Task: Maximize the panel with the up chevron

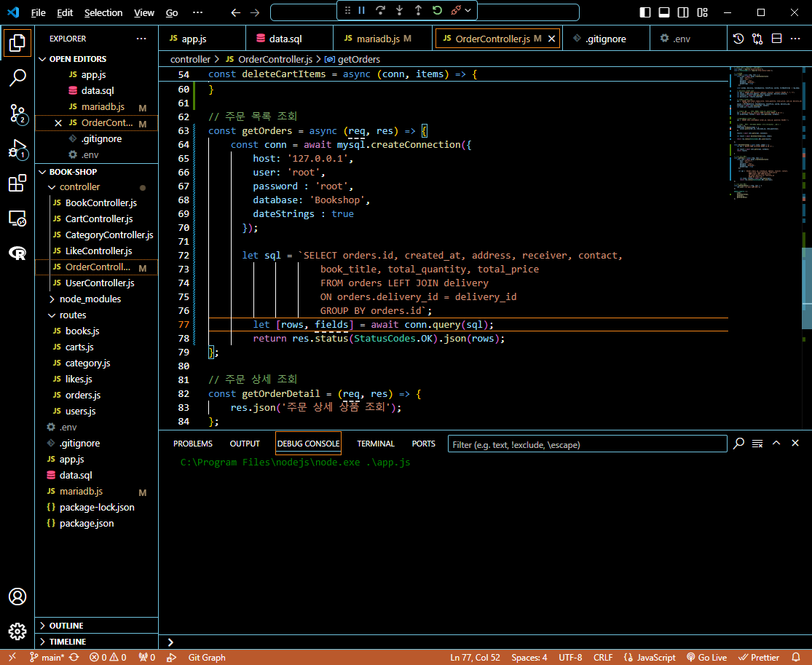Action: (776, 444)
